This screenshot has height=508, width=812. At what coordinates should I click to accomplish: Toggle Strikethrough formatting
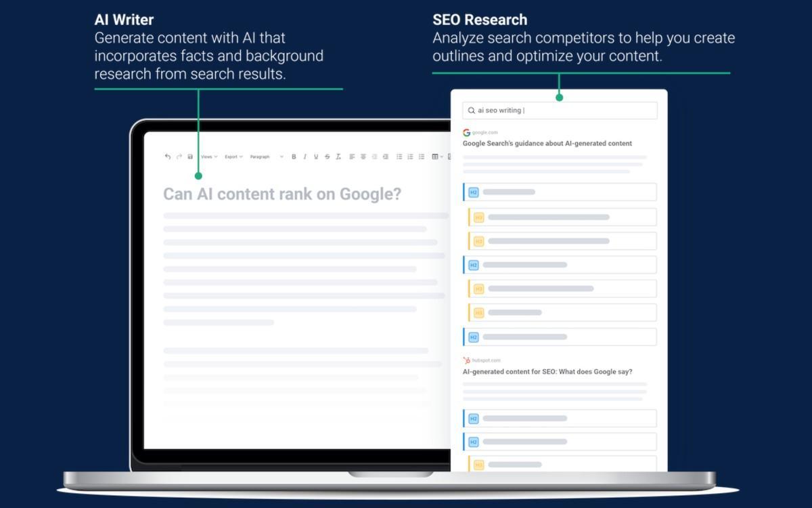[328, 156]
